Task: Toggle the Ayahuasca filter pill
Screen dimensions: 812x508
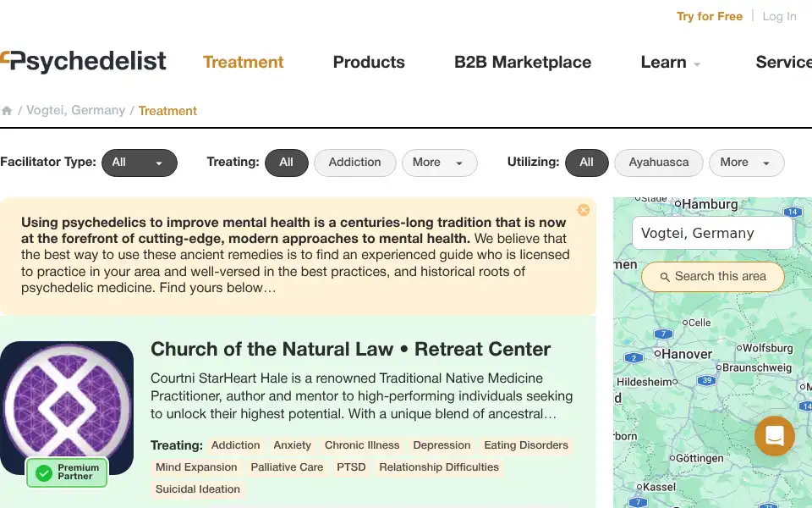Action: [658, 163]
